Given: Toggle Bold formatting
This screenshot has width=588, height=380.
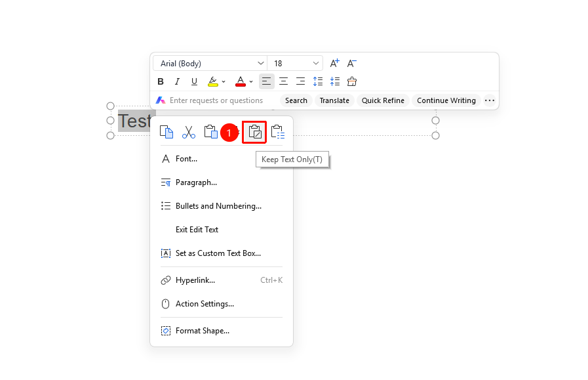Looking at the screenshot, I should tap(161, 81).
